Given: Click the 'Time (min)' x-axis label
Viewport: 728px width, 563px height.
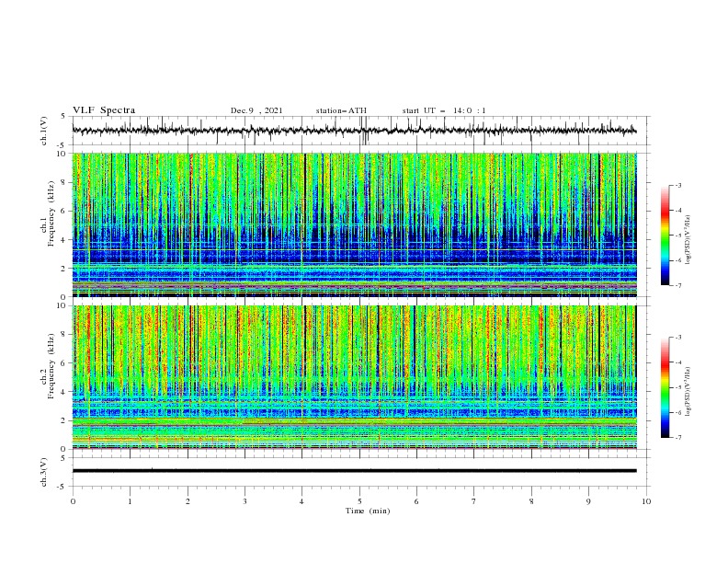Looking at the screenshot, I should tap(368, 511).
